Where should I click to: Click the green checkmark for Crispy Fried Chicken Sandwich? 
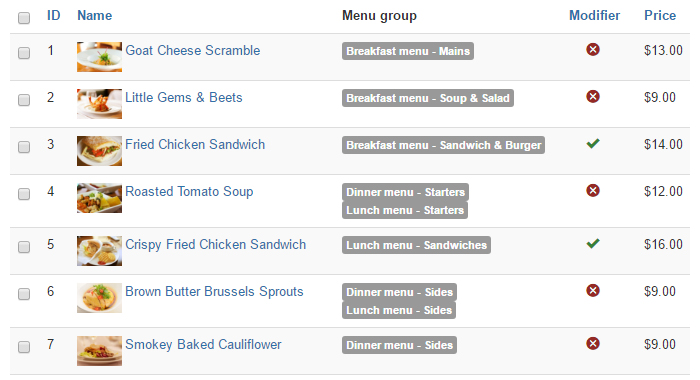(593, 243)
